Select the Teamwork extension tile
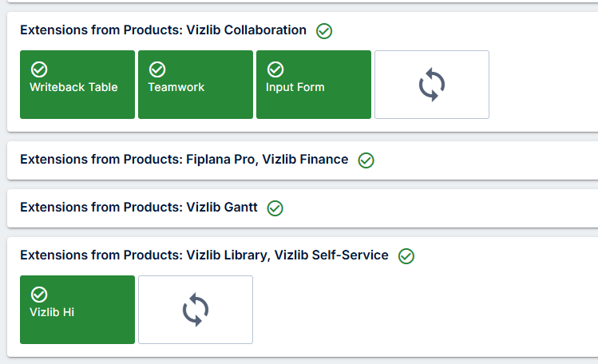The height and width of the screenshot is (364, 598). pyautogui.click(x=196, y=85)
